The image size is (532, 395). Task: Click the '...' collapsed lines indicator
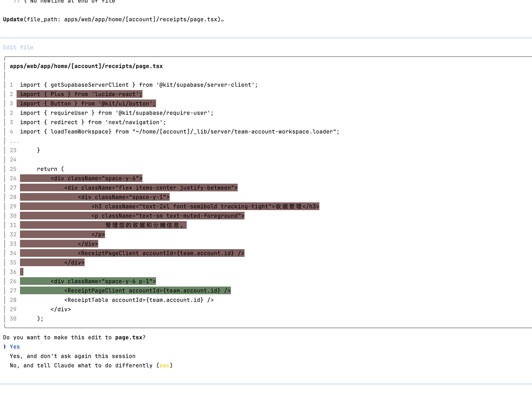15,142
